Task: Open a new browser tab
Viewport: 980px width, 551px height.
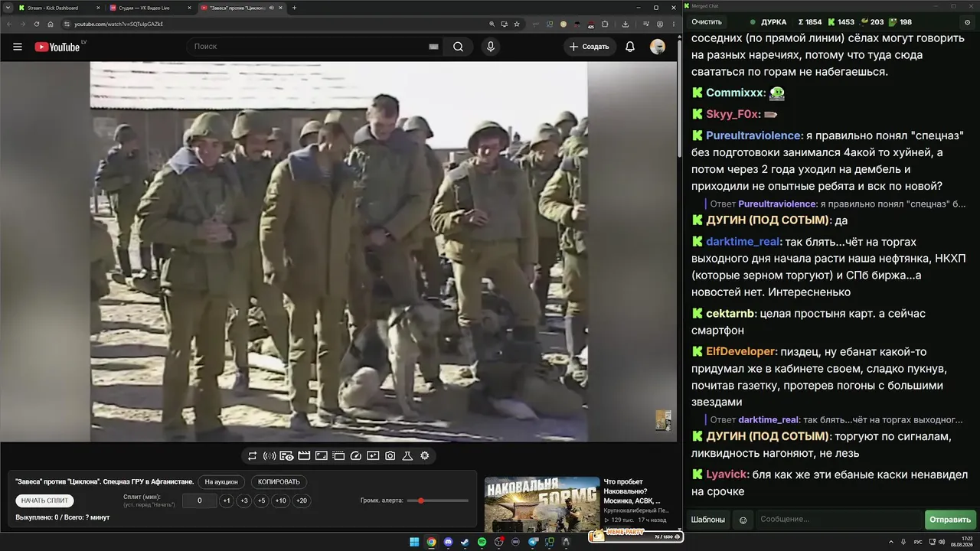Action: [295, 8]
